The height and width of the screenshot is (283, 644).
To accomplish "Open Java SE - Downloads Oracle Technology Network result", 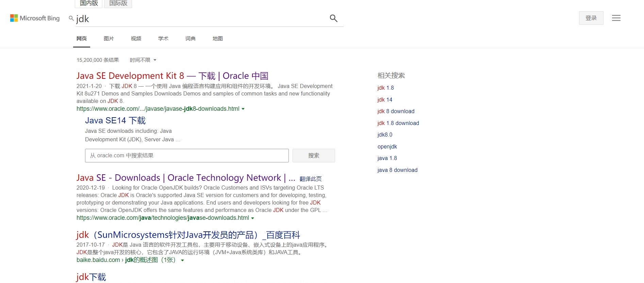I will (186, 178).
